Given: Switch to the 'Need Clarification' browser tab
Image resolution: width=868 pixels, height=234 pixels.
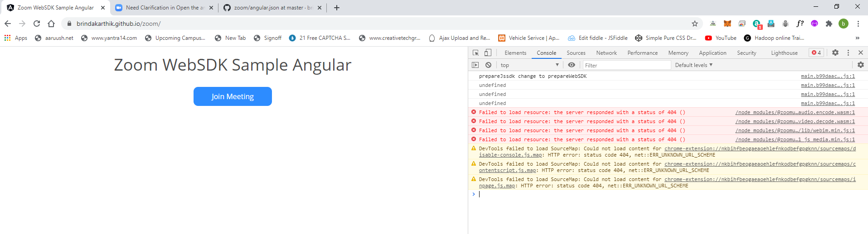Looking at the screenshot, I should coord(164,8).
